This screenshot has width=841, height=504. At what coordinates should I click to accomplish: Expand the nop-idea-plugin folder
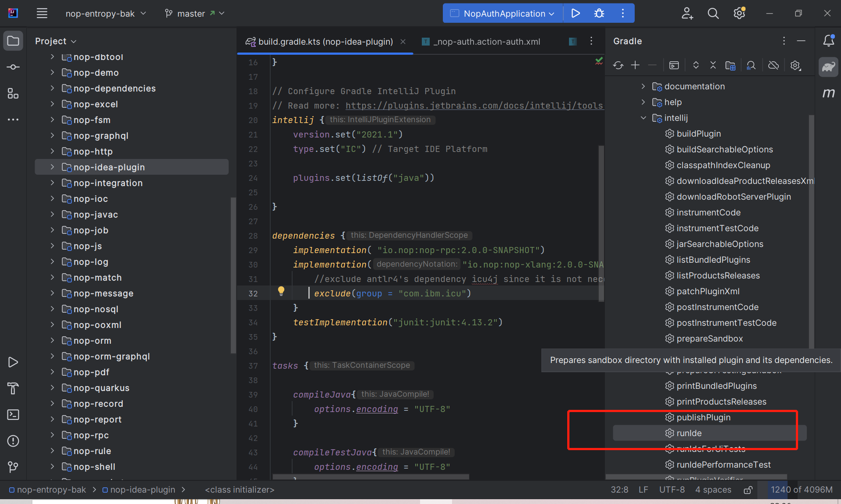pyautogui.click(x=52, y=167)
